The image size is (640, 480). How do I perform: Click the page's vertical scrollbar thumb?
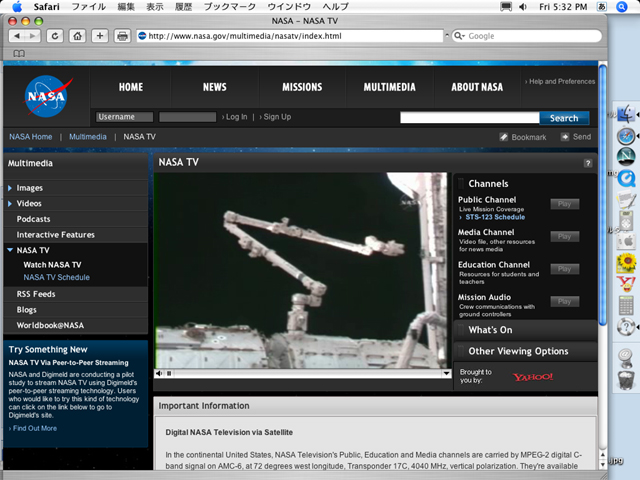point(602,195)
